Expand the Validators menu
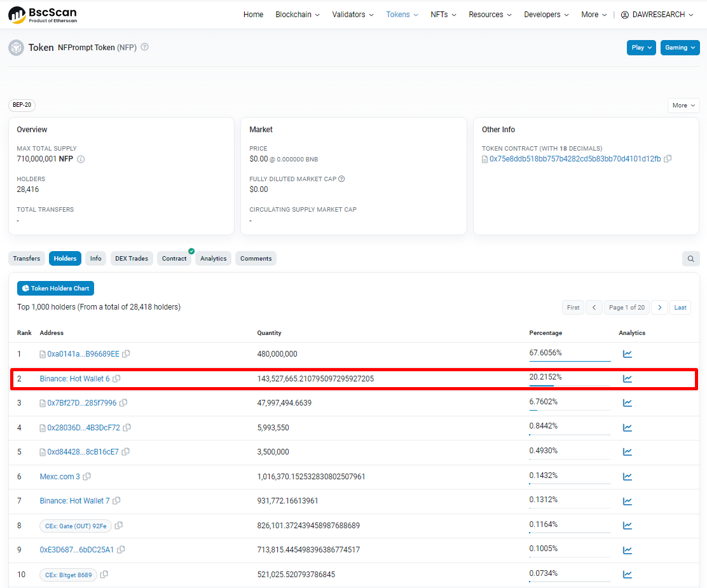This screenshot has width=707, height=588. 353,15
